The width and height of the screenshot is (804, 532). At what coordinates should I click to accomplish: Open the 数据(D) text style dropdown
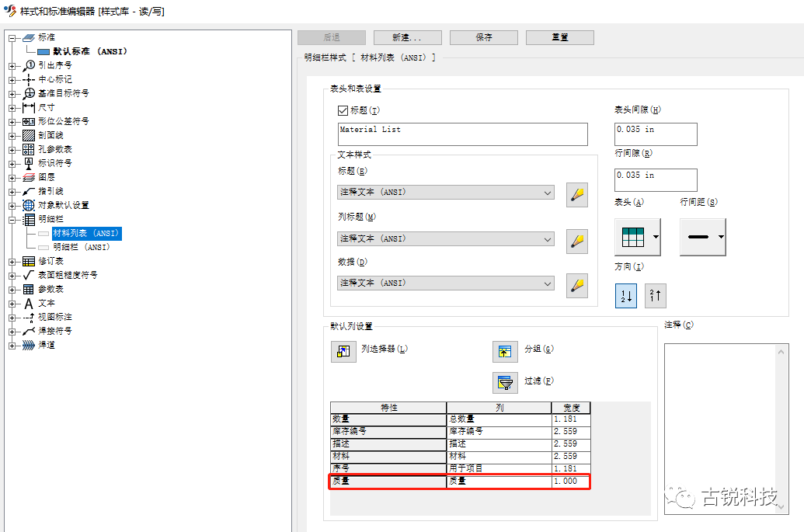coord(446,283)
